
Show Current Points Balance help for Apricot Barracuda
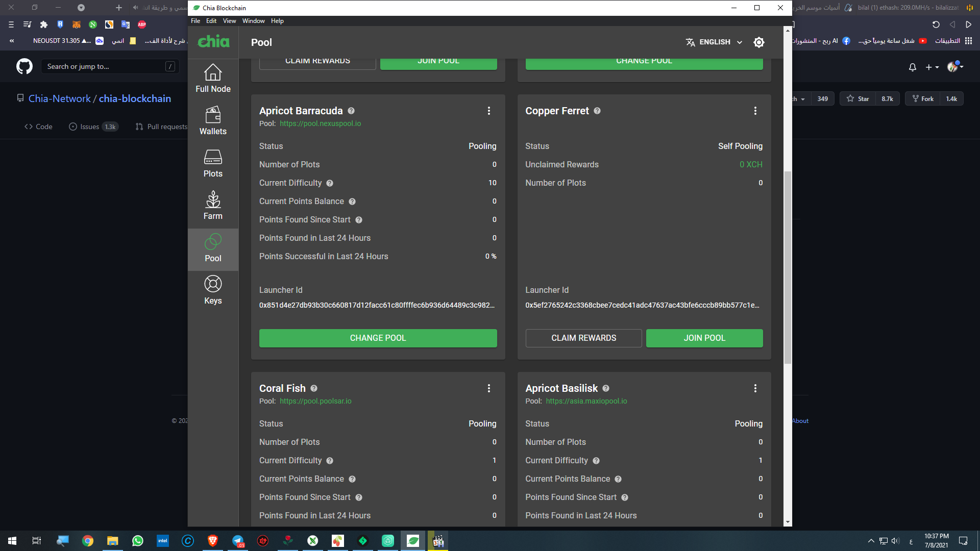tap(352, 202)
